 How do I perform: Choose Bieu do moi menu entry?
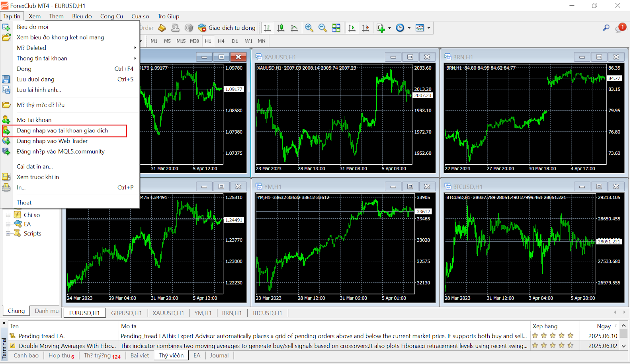coord(70,27)
